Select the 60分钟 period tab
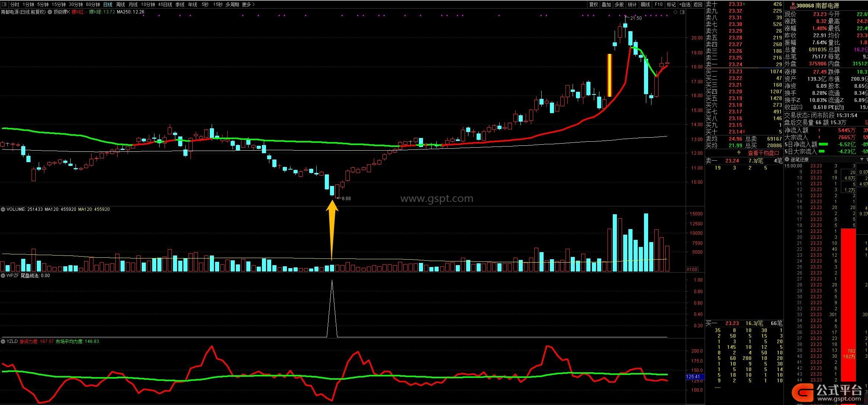The height and width of the screenshot is (405, 868). pyautogui.click(x=93, y=4)
